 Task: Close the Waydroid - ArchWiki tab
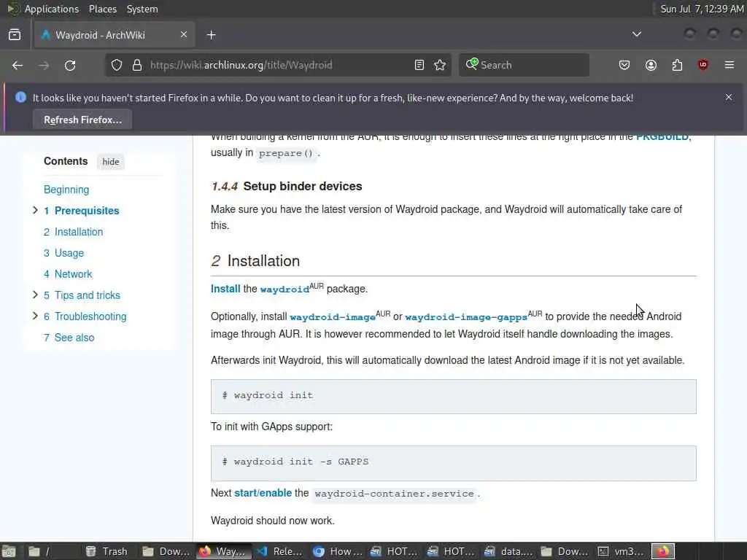pyautogui.click(x=184, y=34)
